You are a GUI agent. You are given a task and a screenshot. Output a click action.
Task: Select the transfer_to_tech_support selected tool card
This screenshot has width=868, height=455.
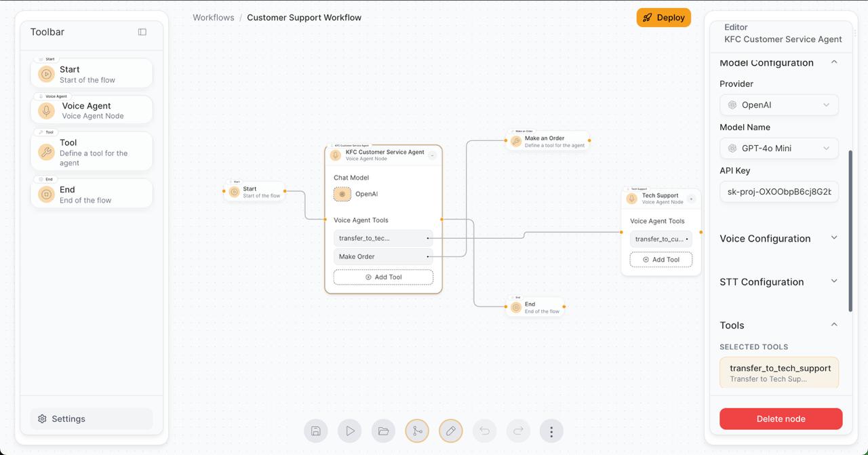[x=779, y=373]
